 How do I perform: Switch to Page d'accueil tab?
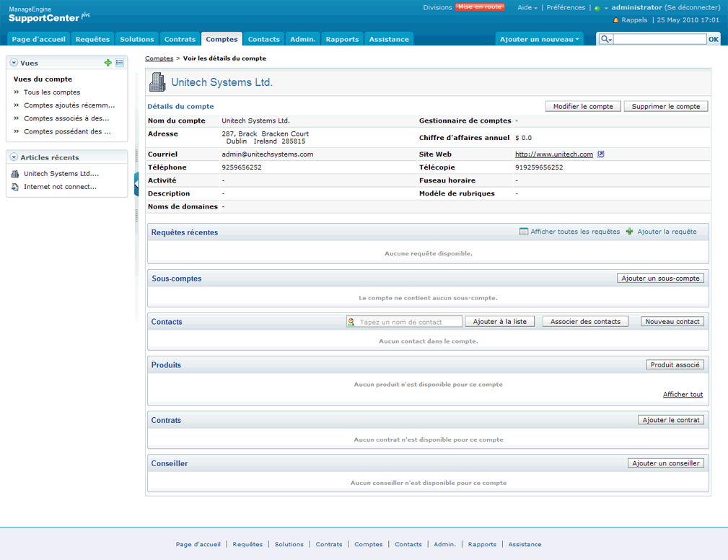pyautogui.click(x=38, y=40)
